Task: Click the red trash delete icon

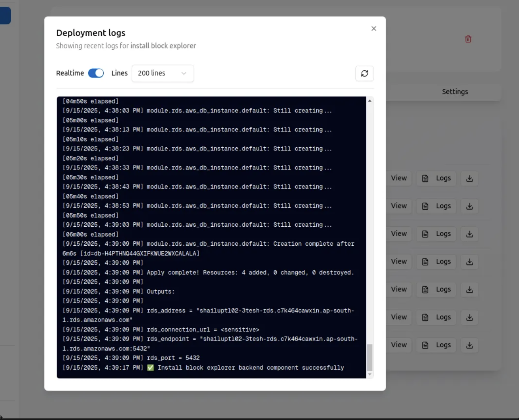Action: 468,39
